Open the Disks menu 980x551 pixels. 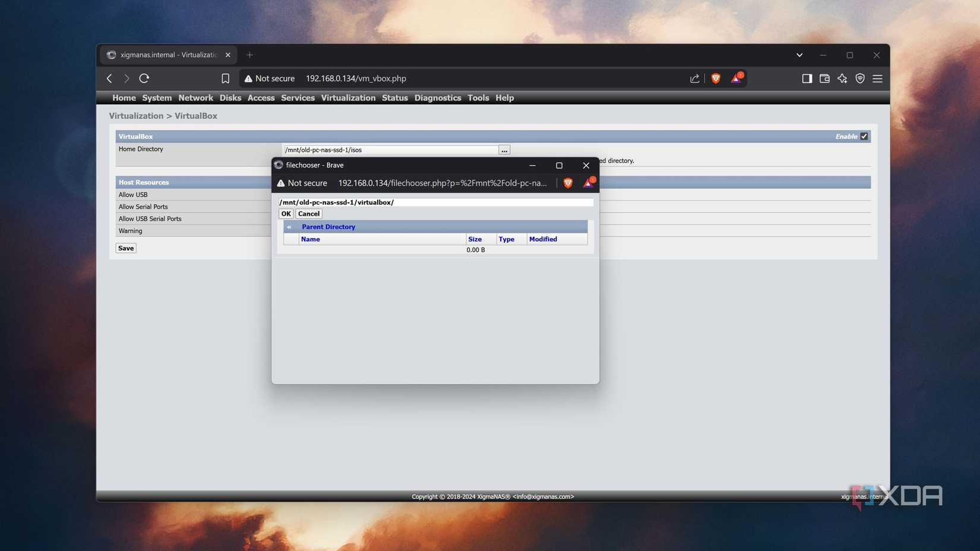230,98
